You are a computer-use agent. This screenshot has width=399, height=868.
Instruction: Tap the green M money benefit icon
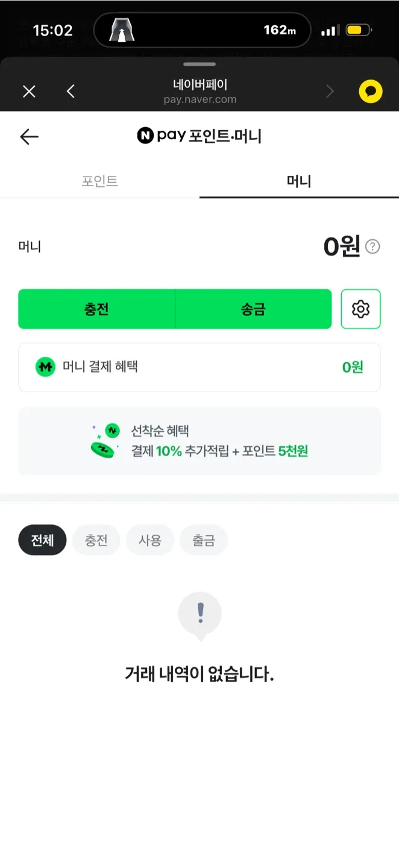click(45, 367)
